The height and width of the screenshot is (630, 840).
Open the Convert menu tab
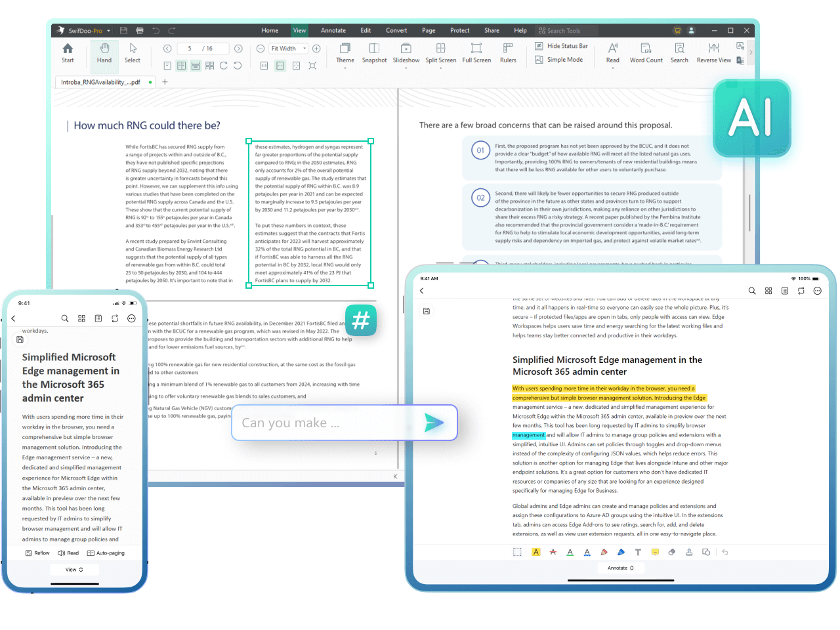click(396, 31)
